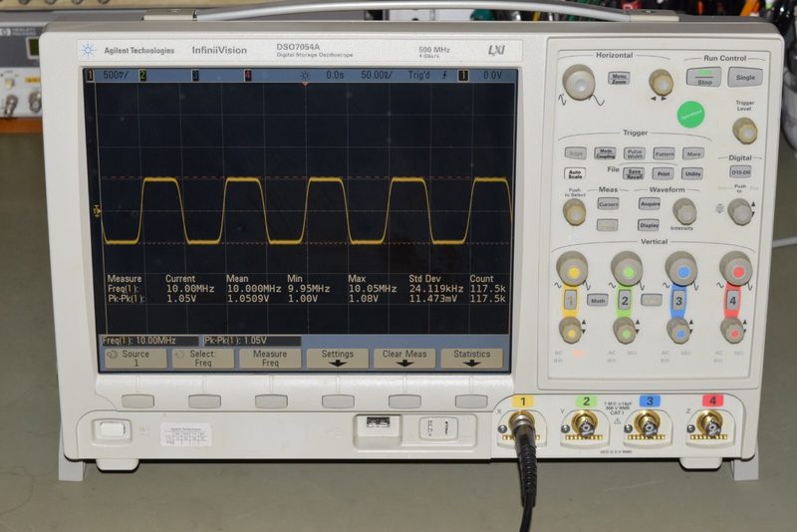Open the Mode Coupling trigger key

point(605,153)
